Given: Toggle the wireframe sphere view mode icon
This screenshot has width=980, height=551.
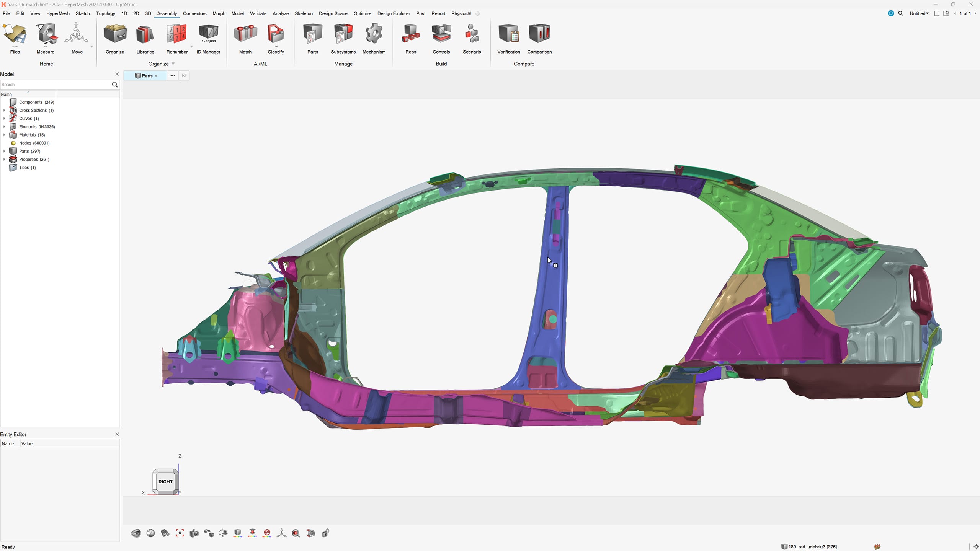Looking at the screenshot, I should point(150,533).
